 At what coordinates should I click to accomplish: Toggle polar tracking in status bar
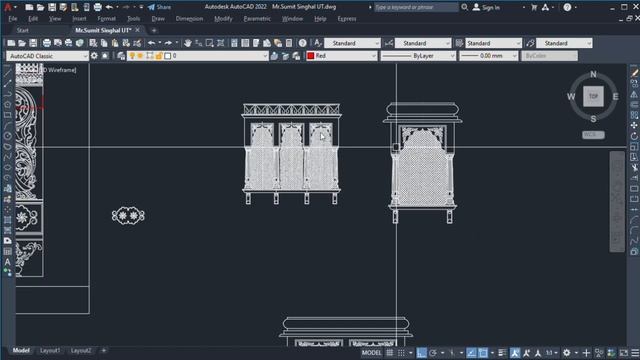(433, 353)
